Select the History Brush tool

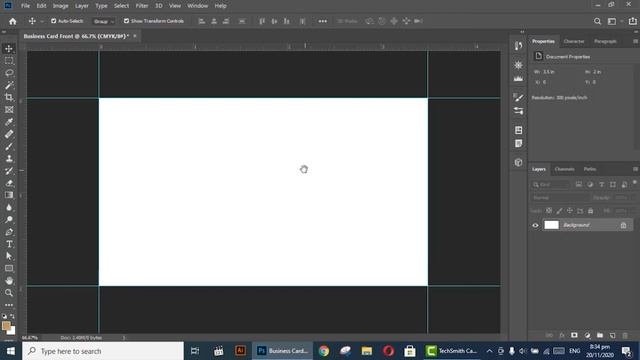point(9,171)
